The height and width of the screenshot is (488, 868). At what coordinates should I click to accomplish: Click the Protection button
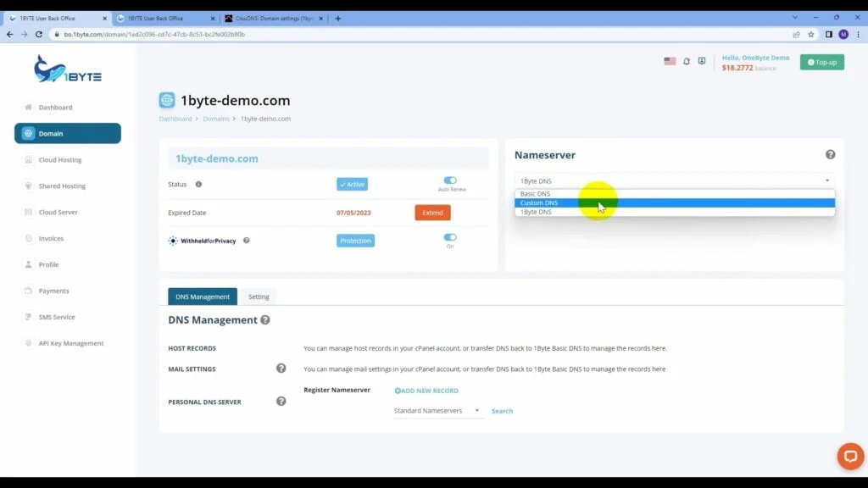(355, 241)
